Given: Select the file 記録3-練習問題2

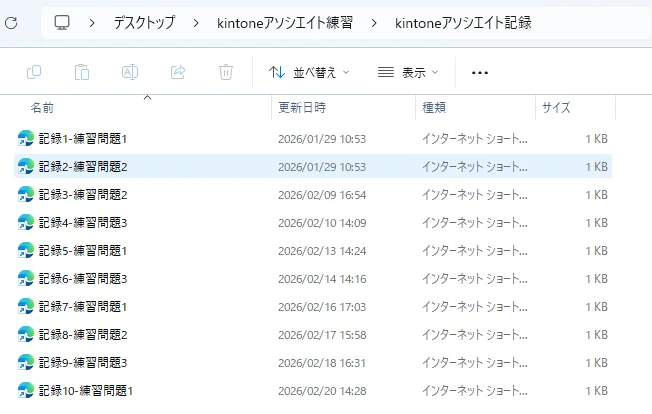Looking at the screenshot, I should click(83, 195).
